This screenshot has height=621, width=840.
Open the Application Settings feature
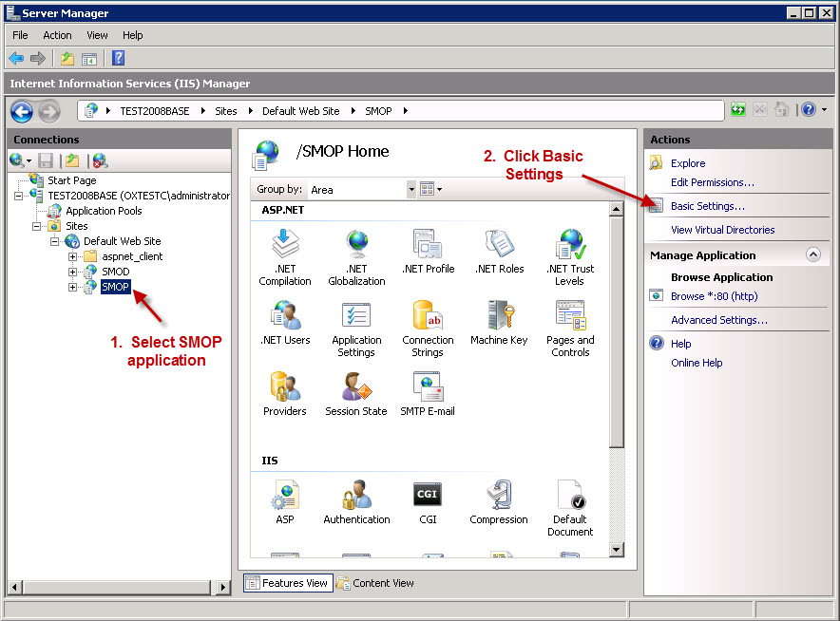pos(356,329)
